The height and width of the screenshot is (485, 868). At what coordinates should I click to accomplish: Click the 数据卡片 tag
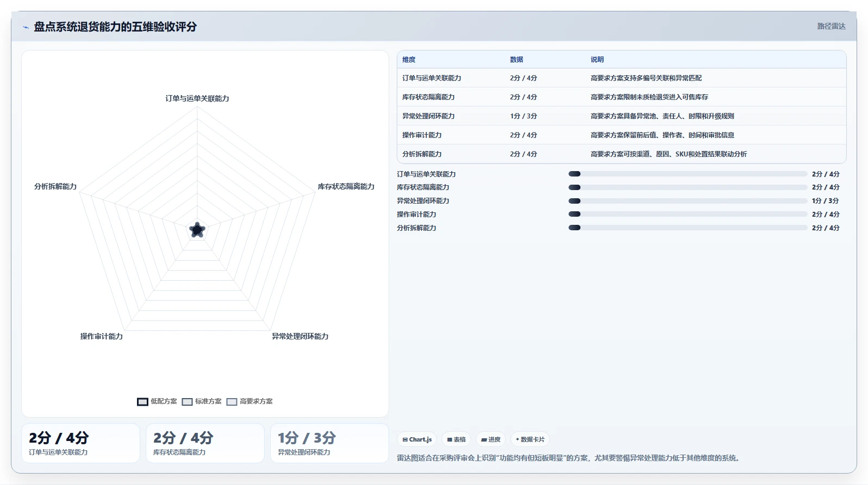(530, 439)
